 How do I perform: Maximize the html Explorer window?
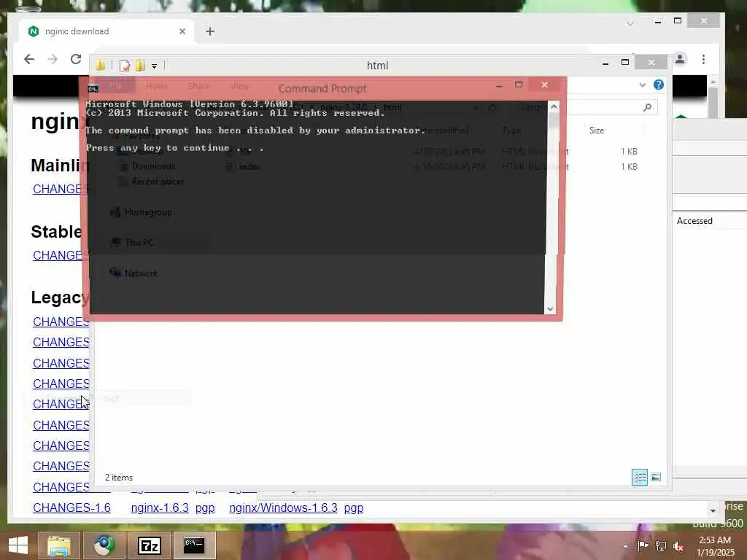pos(625,63)
